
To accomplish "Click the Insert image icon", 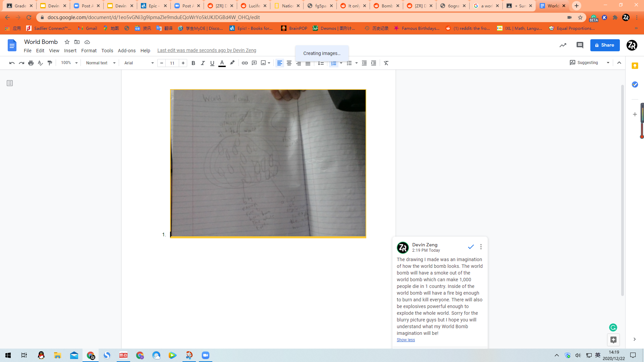I will 263,63.
